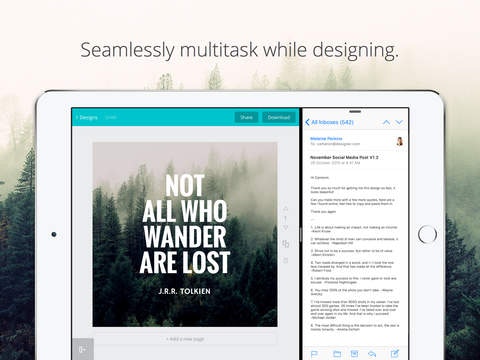Select the J.R.R. TOLKIEN text
Viewport: 480px width, 360px height.
pos(184,291)
